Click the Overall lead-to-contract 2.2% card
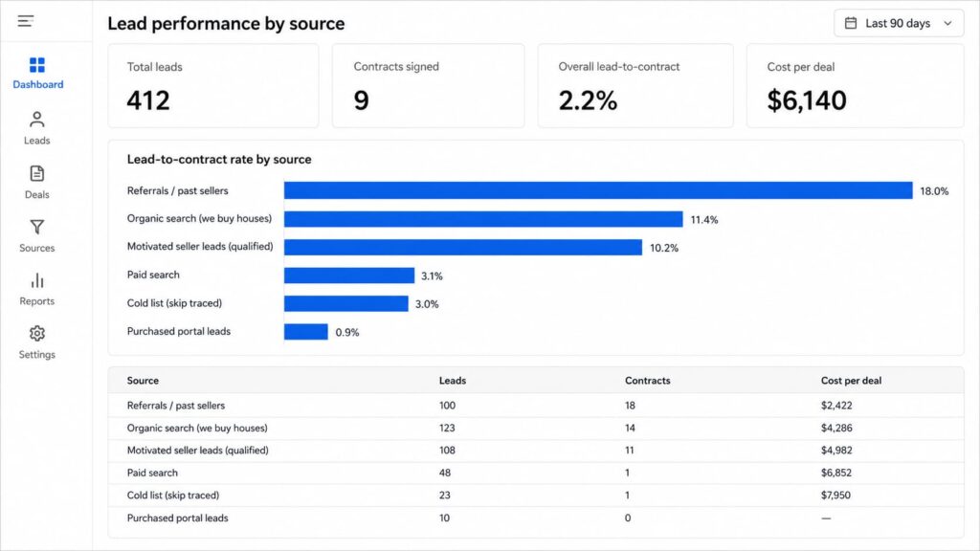 click(x=635, y=85)
